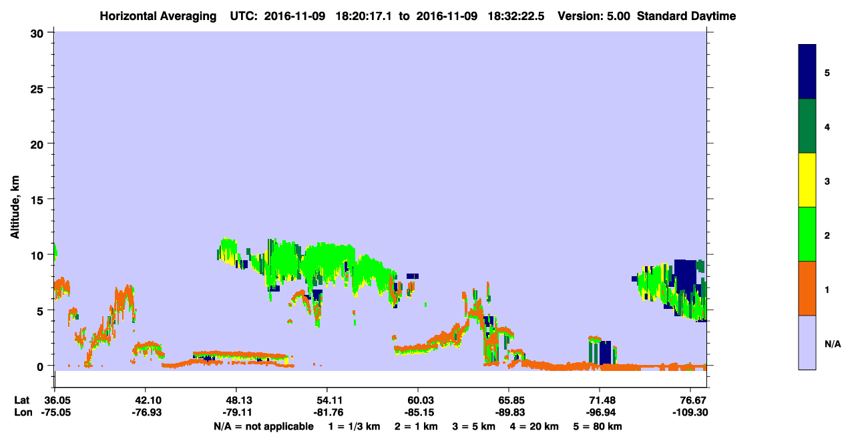Click the bright green level 2 colorbar segment
This screenshot has height=445, width=868.
pyautogui.click(x=807, y=234)
